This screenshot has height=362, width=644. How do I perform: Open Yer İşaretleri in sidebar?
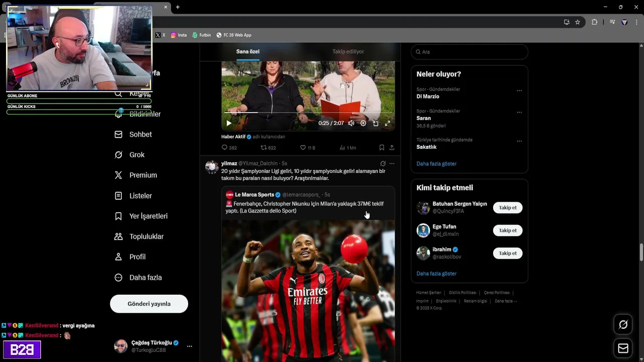click(141, 216)
